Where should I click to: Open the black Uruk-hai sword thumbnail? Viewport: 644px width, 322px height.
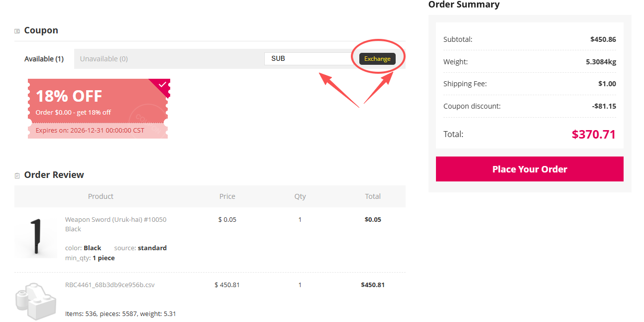(35, 237)
